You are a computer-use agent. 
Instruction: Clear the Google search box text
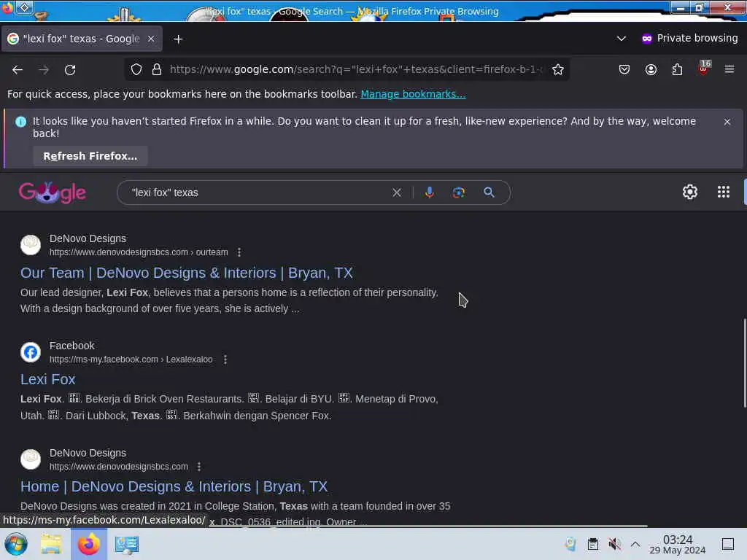(x=396, y=192)
